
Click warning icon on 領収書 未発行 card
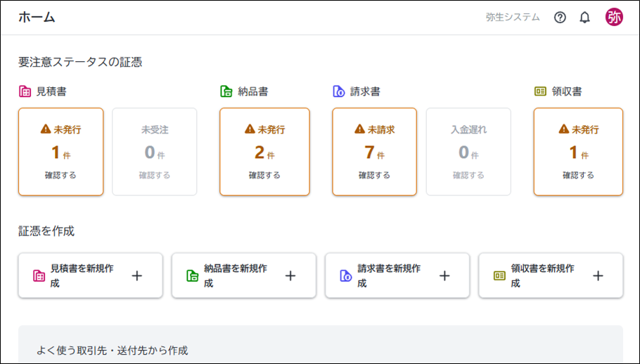tap(563, 129)
